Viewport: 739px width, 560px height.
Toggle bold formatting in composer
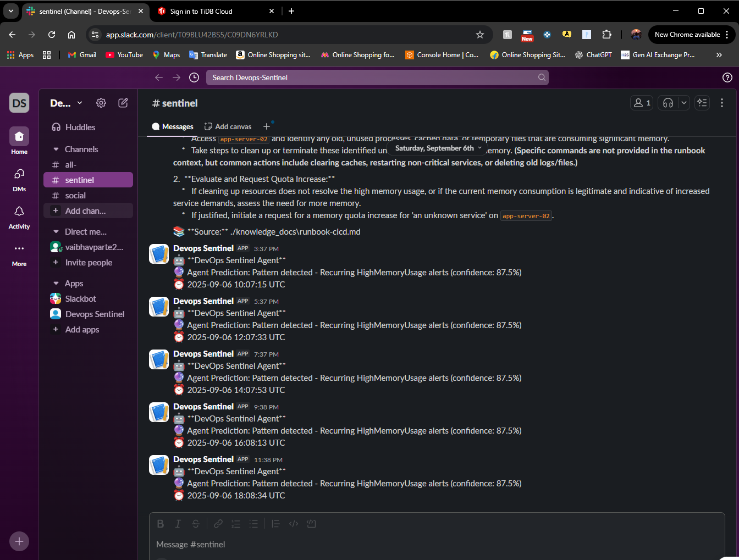tap(161, 524)
